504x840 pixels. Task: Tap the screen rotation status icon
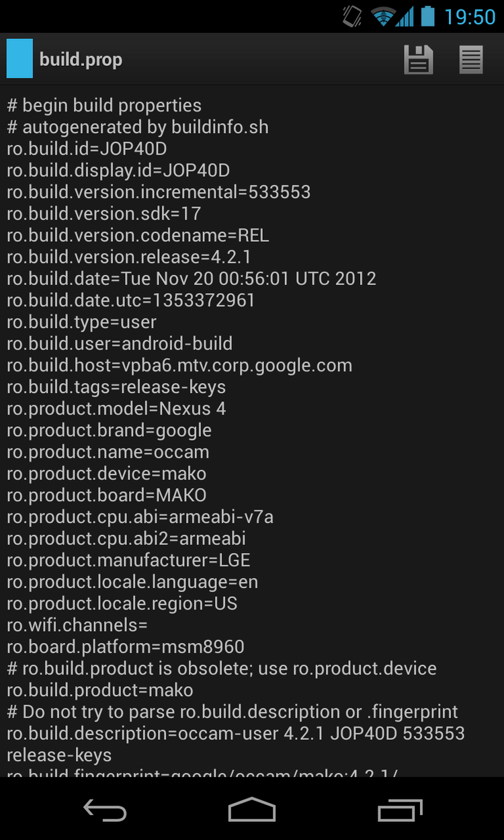[352, 16]
